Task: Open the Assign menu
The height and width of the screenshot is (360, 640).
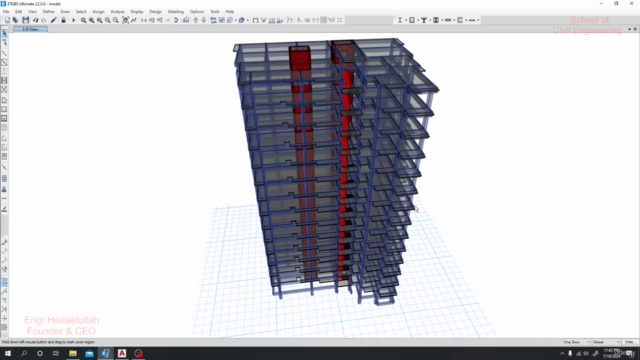Action: click(x=98, y=11)
